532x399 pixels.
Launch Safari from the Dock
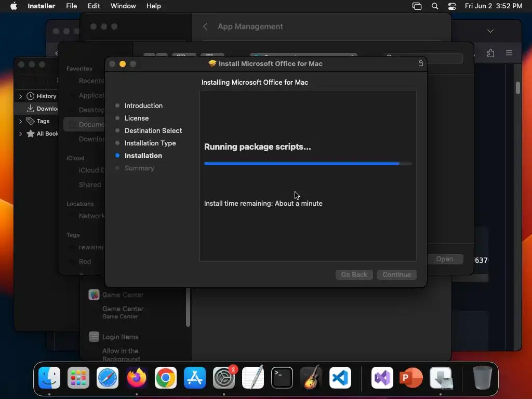tap(108, 378)
